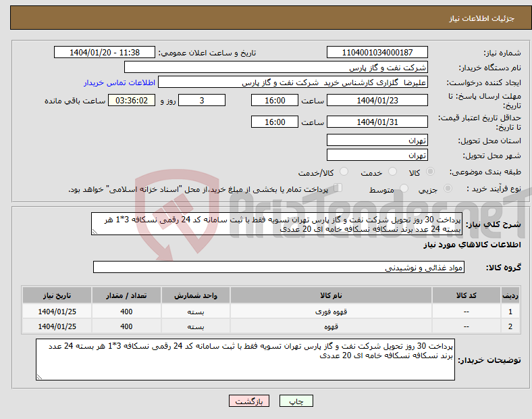
Task: Click date 1404/01/25 in the قهوه فوری row
Action: pos(57,312)
